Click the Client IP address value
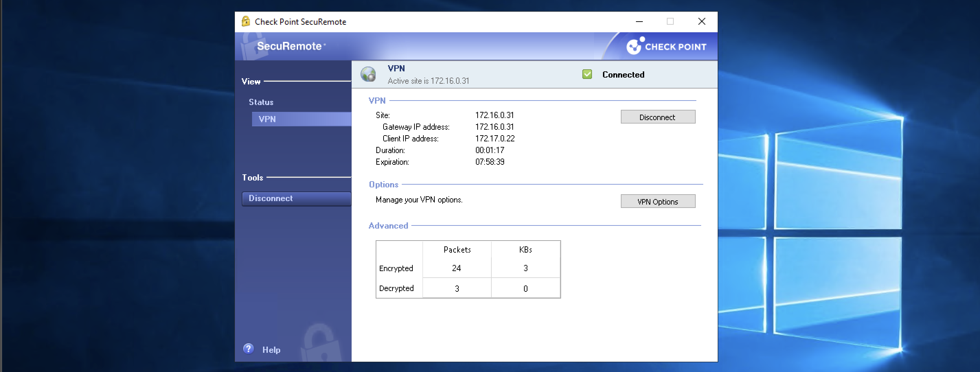980x372 pixels. pos(494,138)
